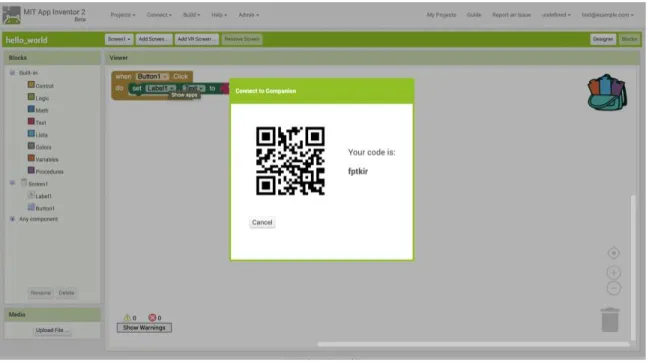Click the Button1 component icon

31,207
